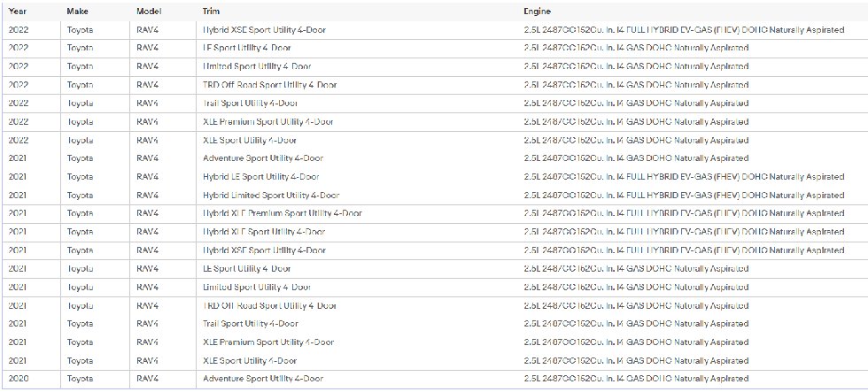Click the Year column header
Viewport: 868px width, 392px height.
(17, 12)
